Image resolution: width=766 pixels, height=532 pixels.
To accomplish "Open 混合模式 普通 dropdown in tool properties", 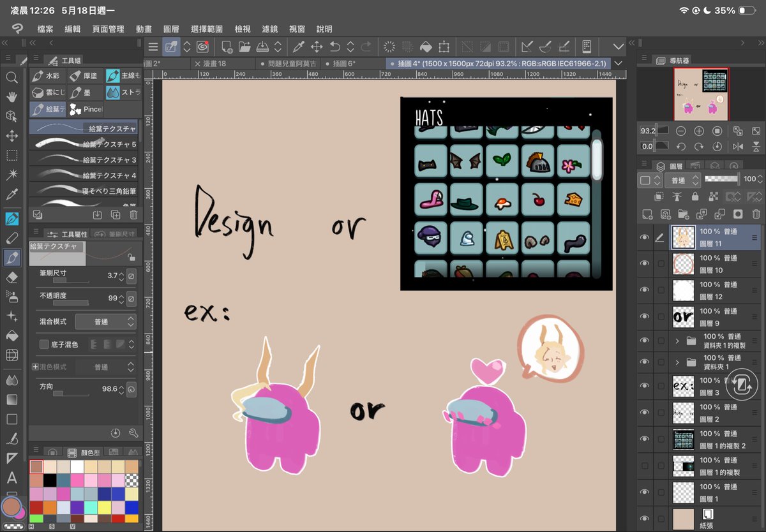I will pyautogui.click(x=106, y=321).
